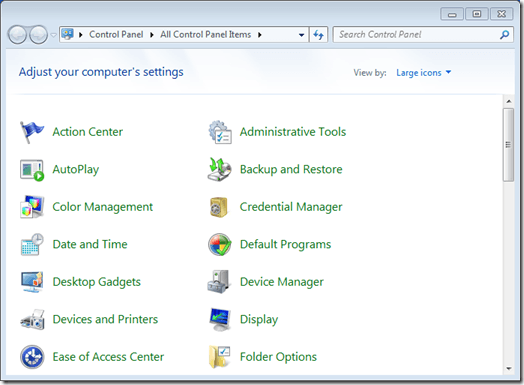Open the Date and Time link

tap(90, 244)
